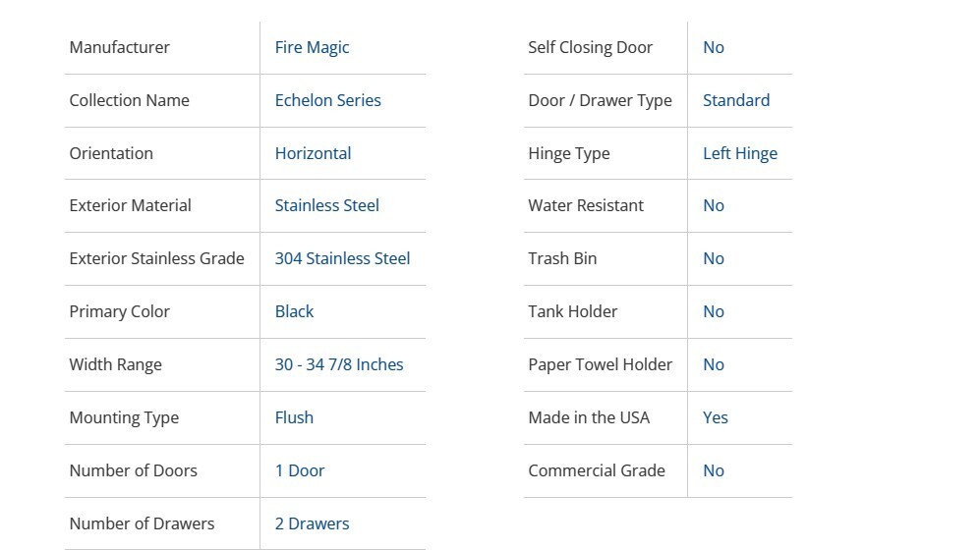Viewport: 980px width, 550px height.
Task: Click the Left Hinge type link
Action: [x=740, y=153]
